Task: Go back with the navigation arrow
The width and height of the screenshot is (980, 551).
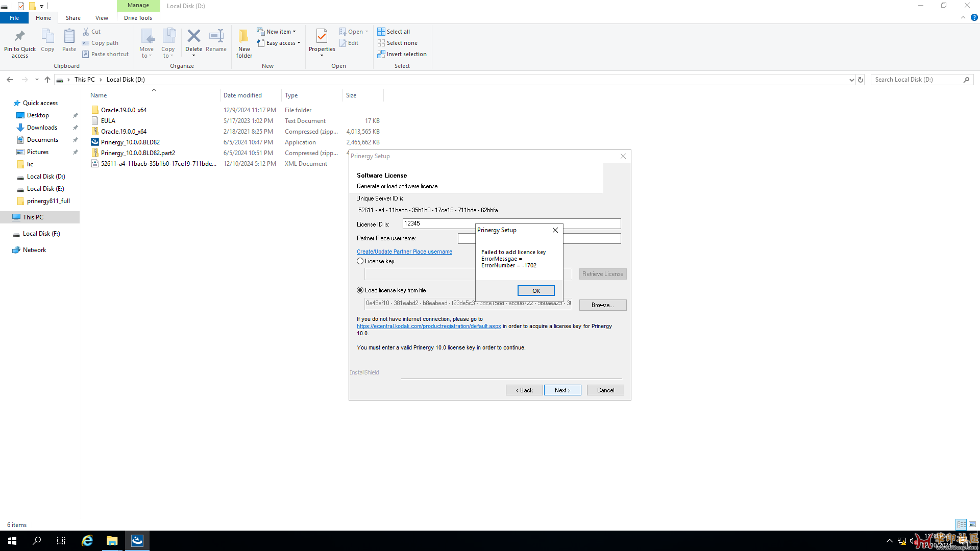Action: click(x=10, y=80)
